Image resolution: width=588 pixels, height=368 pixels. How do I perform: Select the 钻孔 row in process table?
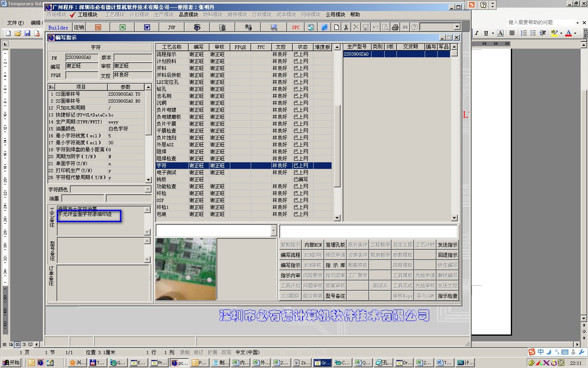click(244, 89)
